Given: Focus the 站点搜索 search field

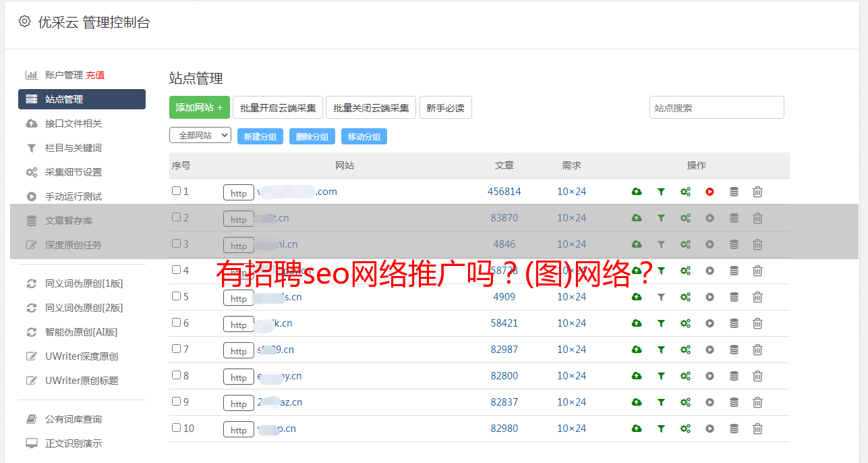Looking at the screenshot, I should tap(717, 107).
